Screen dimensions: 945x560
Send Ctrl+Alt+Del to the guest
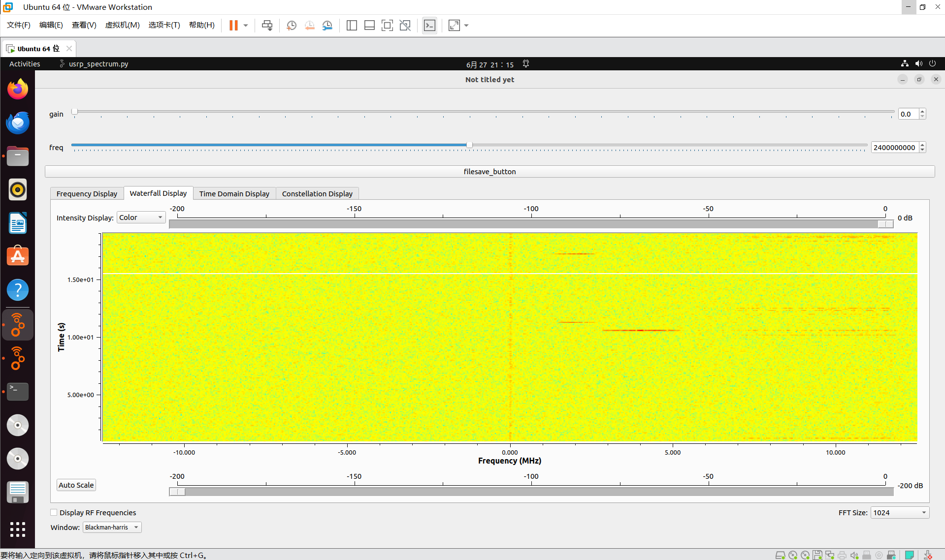(x=266, y=25)
